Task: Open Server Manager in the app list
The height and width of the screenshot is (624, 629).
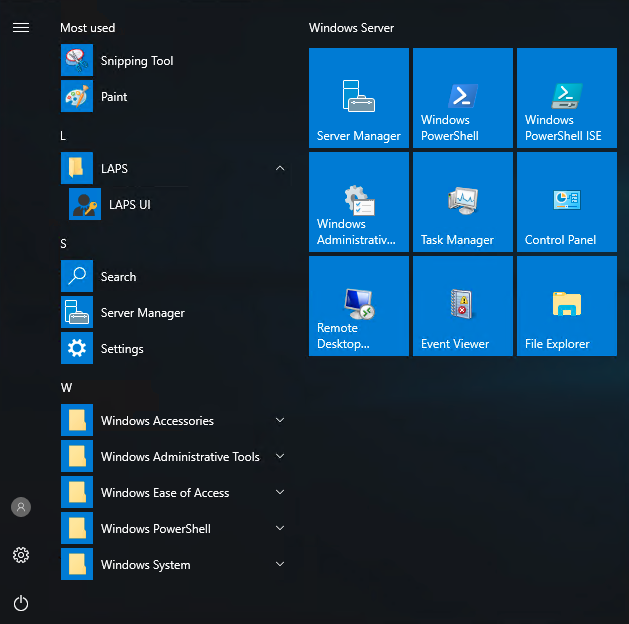Action: pyautogui.click(x=174, y=312)
